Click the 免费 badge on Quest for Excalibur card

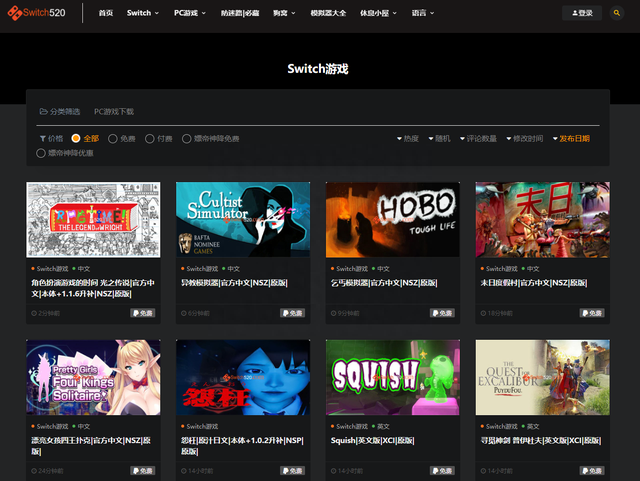click(592, 471)
